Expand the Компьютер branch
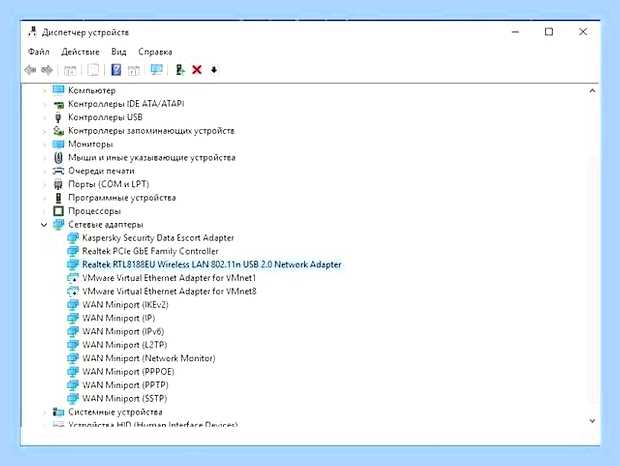 (44, 91)
